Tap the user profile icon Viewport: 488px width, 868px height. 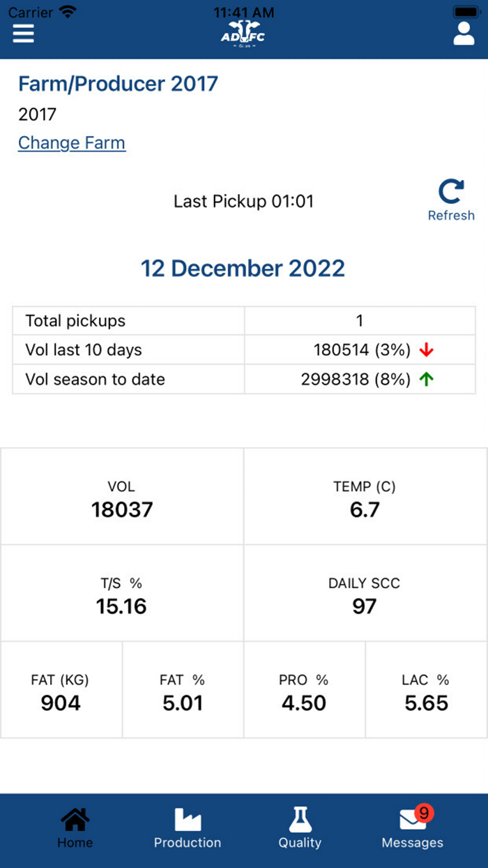(x=464, y=33)
